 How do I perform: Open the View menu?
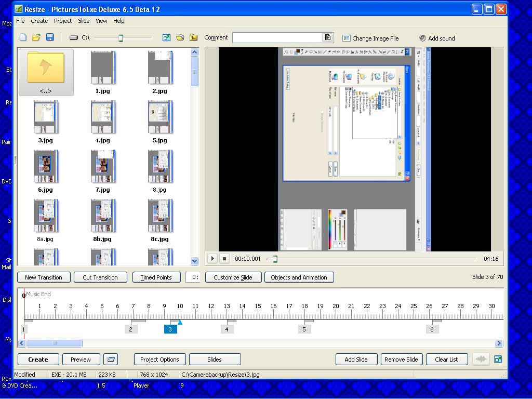pos(101,21)
